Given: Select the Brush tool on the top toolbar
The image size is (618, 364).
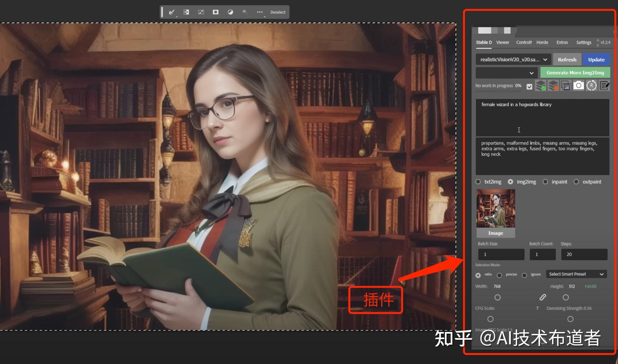Looking at the screenshot, I should point(171,12).
